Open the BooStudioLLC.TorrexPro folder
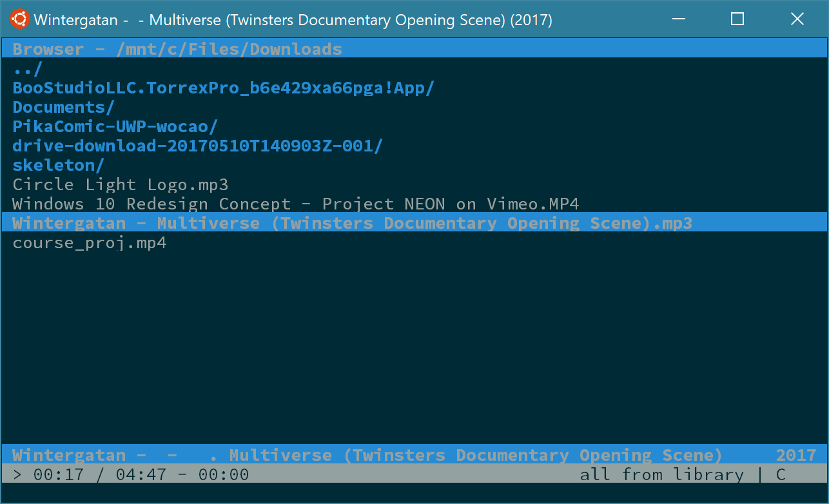 tap(223, 88)
